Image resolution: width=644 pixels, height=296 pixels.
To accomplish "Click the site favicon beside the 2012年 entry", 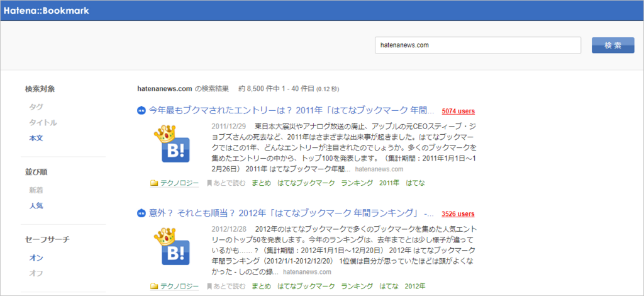I will tap(142, 213).
